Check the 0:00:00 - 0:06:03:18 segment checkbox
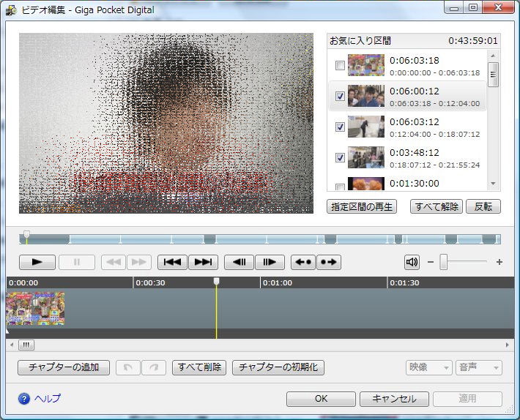Screen dimensions: 520x420 click(340, 66)
